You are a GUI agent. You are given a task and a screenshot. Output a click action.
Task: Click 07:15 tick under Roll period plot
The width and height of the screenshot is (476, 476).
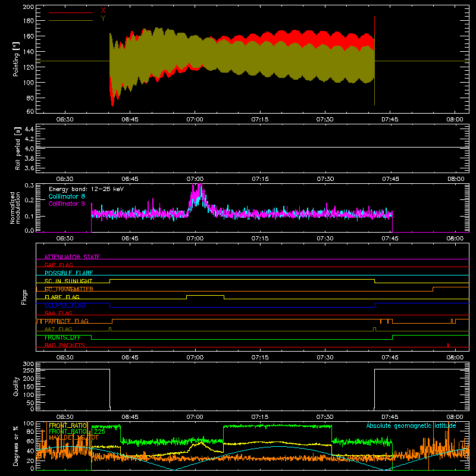tap(260, 179)
